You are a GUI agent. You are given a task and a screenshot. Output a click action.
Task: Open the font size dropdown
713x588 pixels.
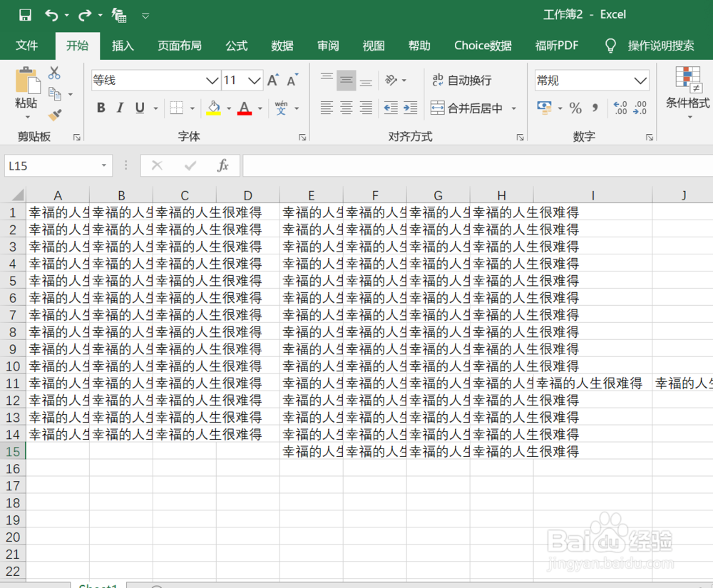(255, 81)
